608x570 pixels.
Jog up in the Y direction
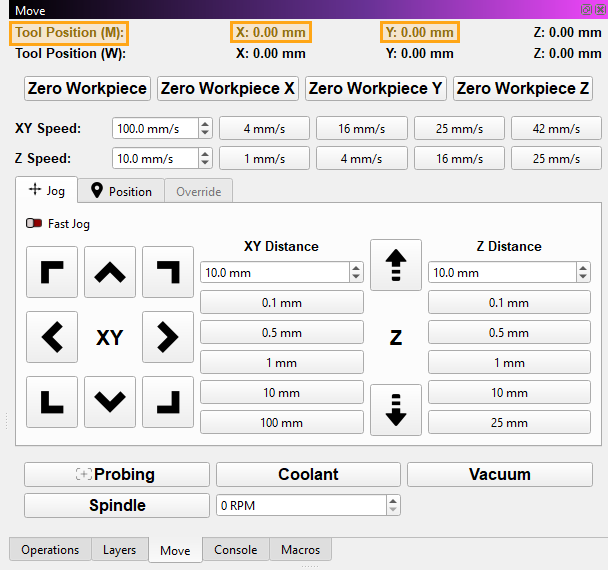[x=110, y=272]
